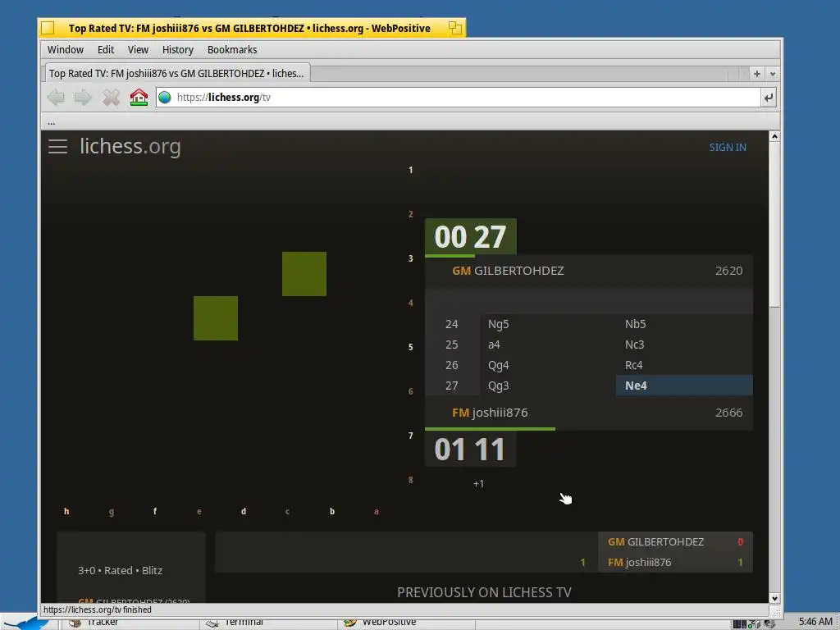Viewport: 840px width, 630px height.
Task: Click the 3+0 Rated Blitz game info
Action: (x=120, y=571)
